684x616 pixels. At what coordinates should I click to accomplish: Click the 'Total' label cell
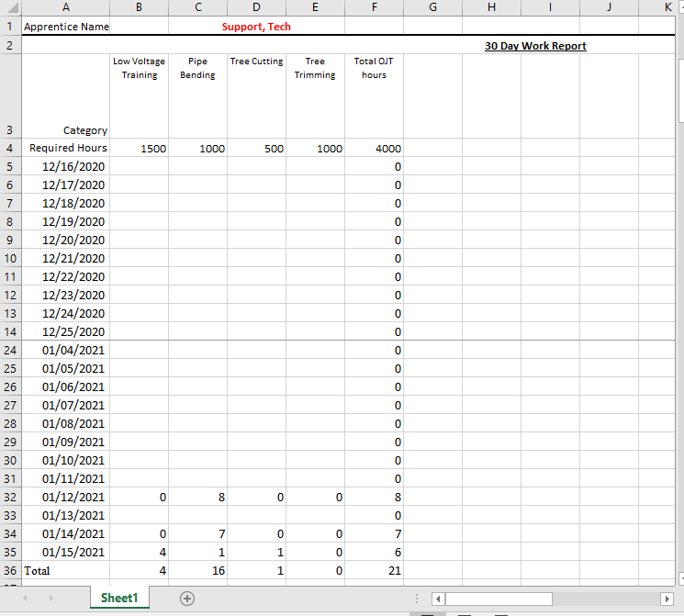pyautogui.click(x=66, y=571)
